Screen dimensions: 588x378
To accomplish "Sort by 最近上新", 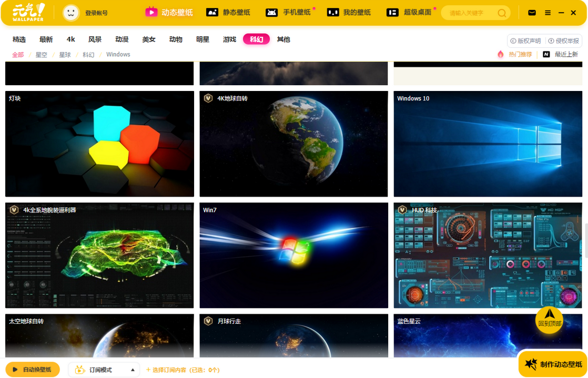I will [566, 54].
